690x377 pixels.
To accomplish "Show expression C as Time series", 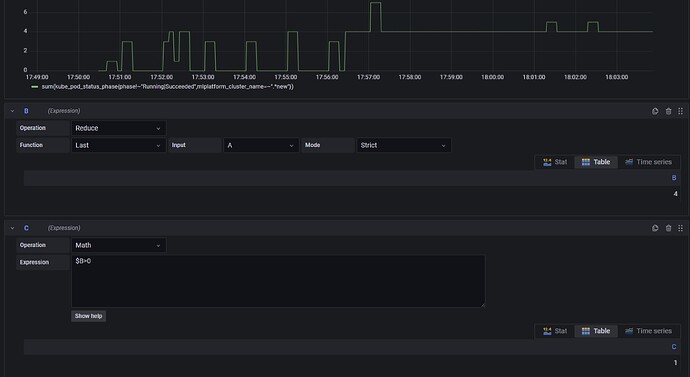I will click(648, 331).
